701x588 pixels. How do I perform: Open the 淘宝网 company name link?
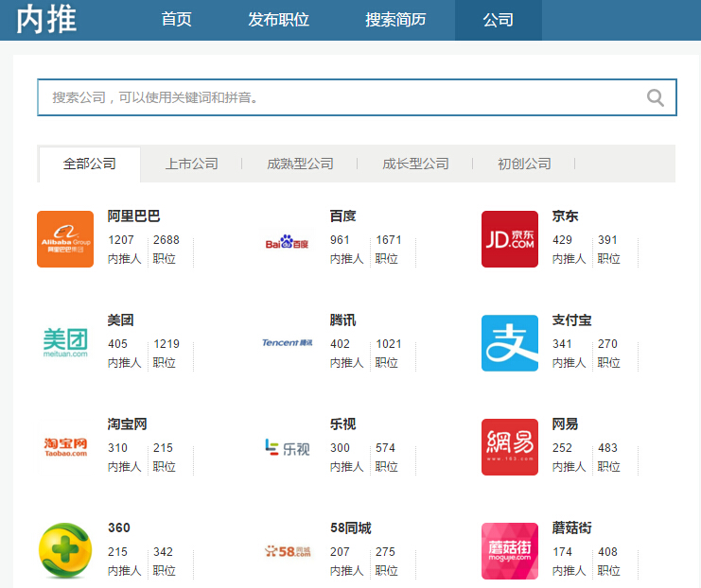point(128,424)
